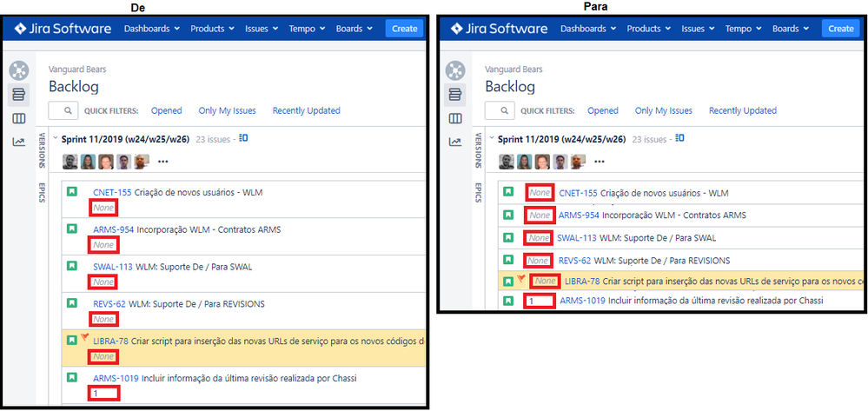The width and height of the screenshot is (868, 411).
Task: Open issue link REVS-62 in Para screenshot
Action: pyautogui.click(x=574, y=261)
